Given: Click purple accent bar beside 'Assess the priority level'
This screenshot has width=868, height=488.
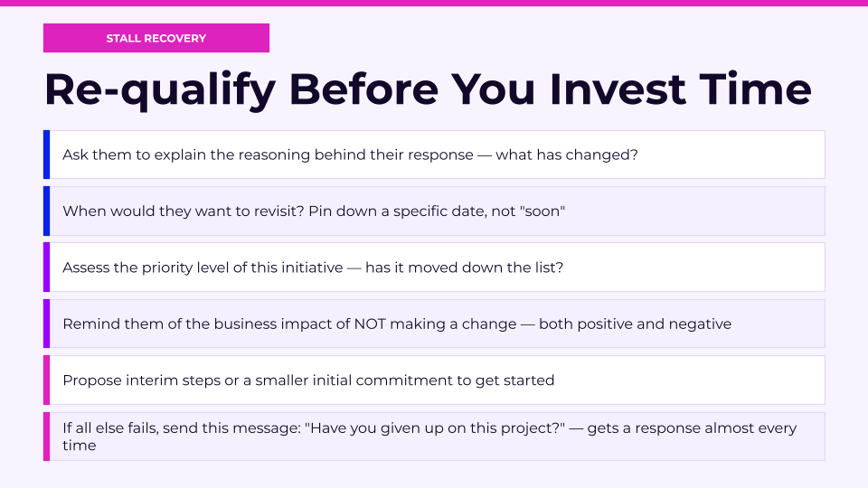Looking at the screenshot, I should pyautogui.click(x=46, y=267).
